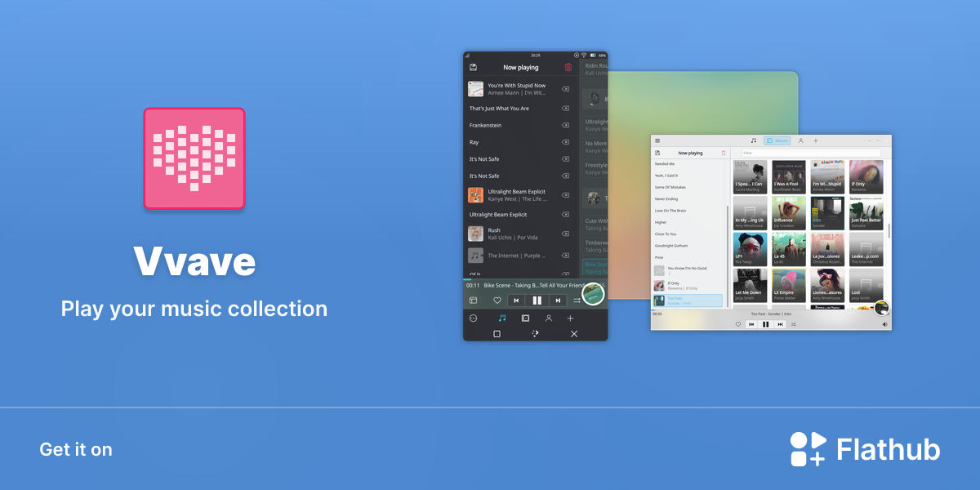Screen dimensions: 980x490
Task: Clear the mobile Now playing queue with the trash icon
Action: (x=568, y=67)
